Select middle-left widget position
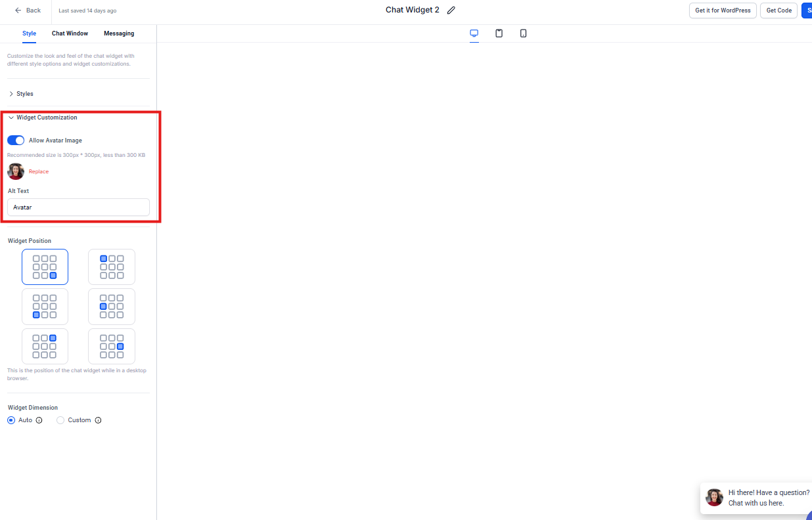This screenshot has height=520, width=812. [112, 307]
